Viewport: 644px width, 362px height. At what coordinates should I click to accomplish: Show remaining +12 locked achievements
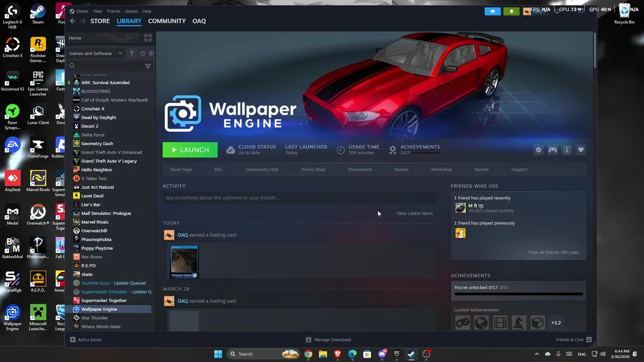pyautogui.click(x=556, y=323)
